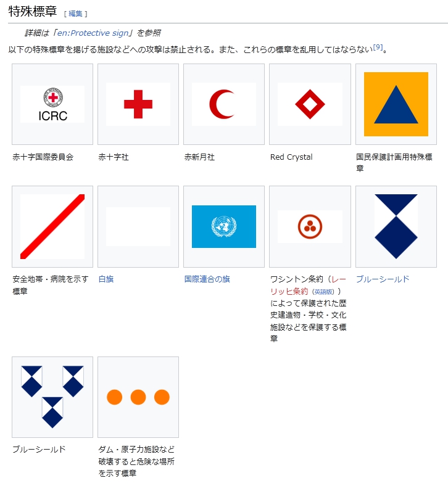The width and height of the screenshot is (448, 486).
Task: Open the 白旗 link
Action: pyautogui.click(x=106, y=279)
